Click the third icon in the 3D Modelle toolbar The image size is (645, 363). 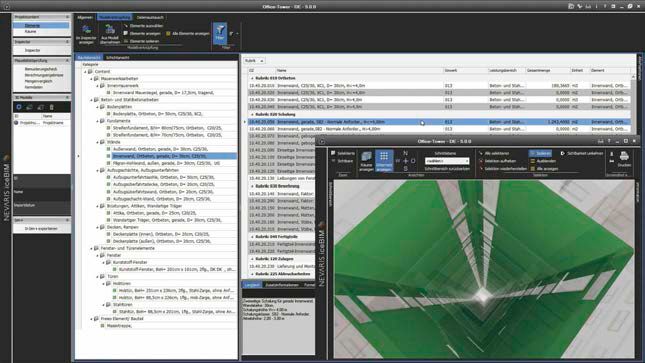tap(41, 107)
